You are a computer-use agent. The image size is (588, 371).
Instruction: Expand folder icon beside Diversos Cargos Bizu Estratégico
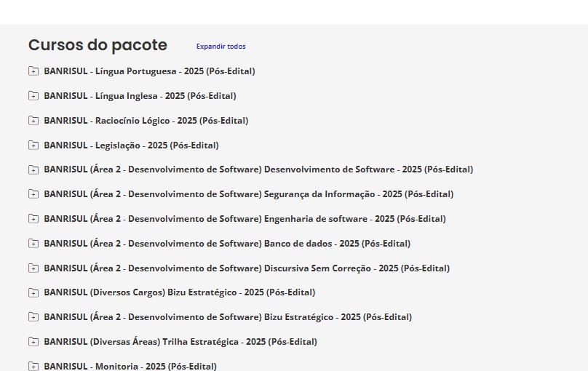(x=33, y=292)
